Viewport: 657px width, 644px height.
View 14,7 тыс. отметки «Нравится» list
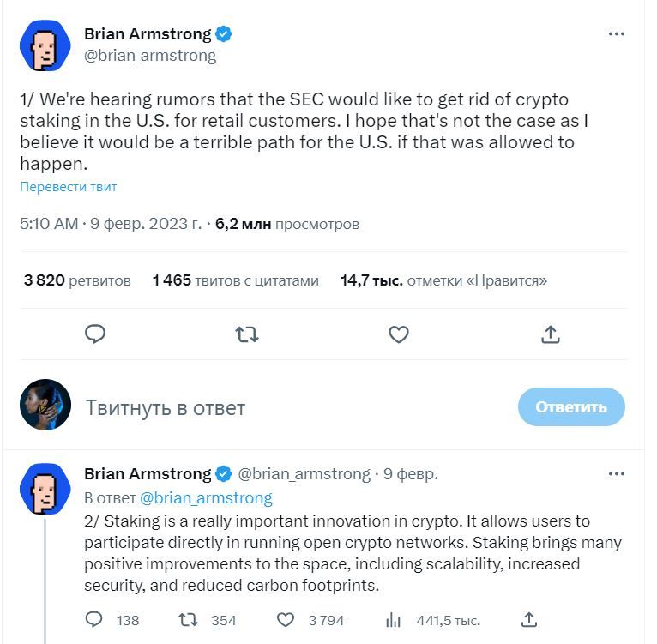point(443,280)
